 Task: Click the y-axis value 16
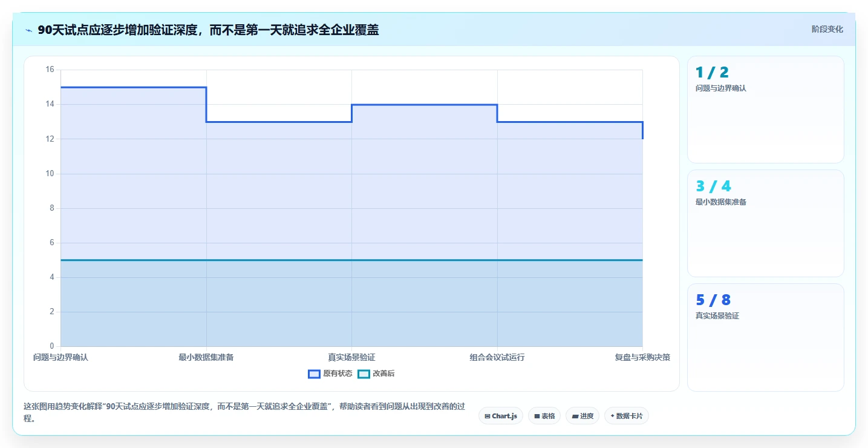click(50, 70)
